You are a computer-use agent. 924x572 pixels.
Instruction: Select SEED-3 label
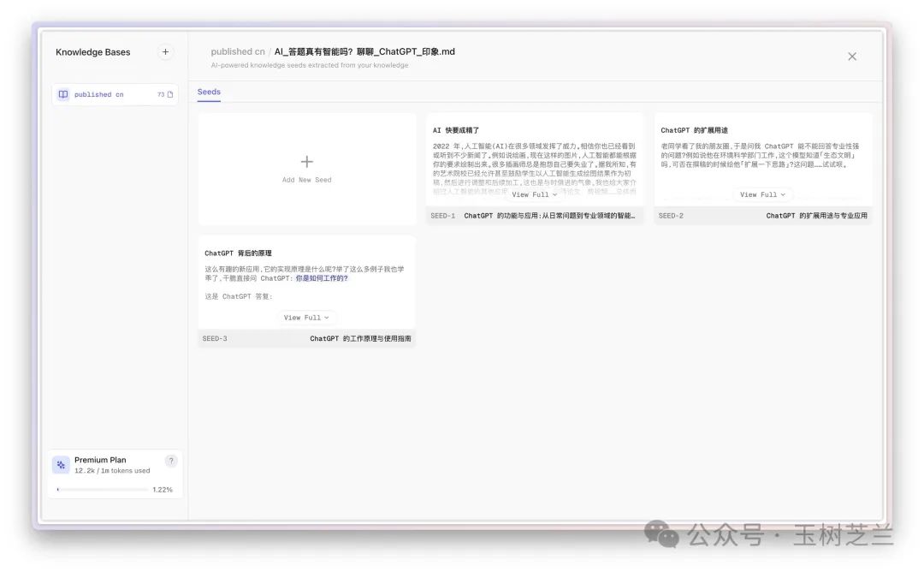[x=215, y=338]
